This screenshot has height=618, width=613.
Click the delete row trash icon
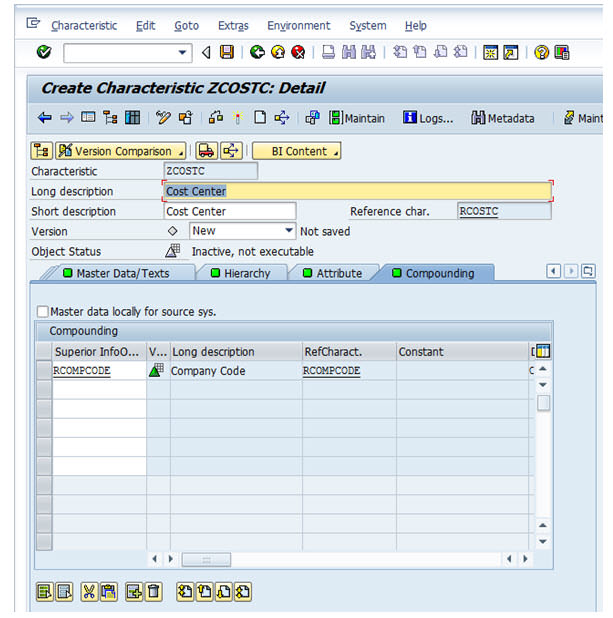coord(153,591)
